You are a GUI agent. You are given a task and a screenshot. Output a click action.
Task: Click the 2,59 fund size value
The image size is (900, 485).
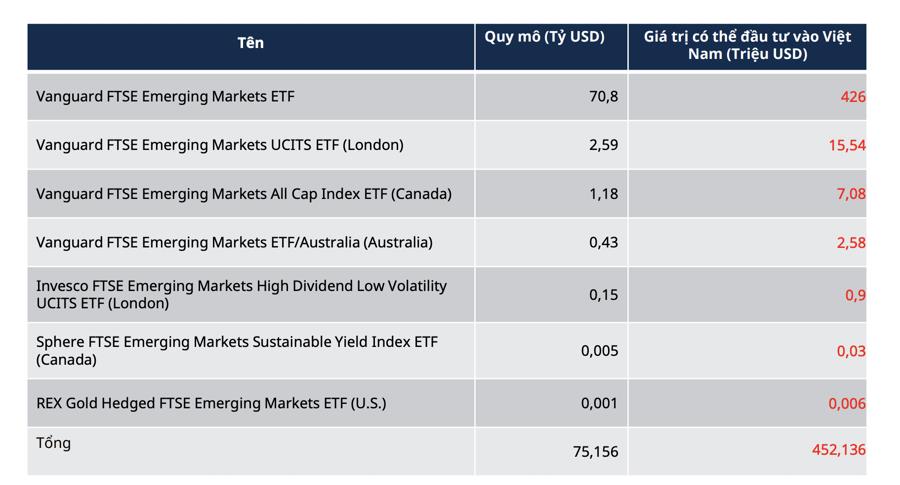[x=604, y=145]
